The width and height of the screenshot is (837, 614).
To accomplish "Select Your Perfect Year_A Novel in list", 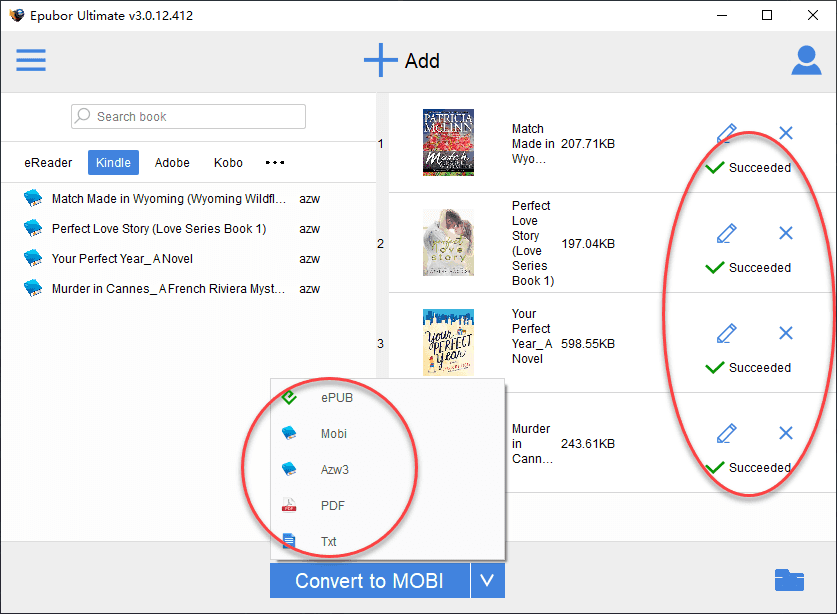I will click(122, 258).
